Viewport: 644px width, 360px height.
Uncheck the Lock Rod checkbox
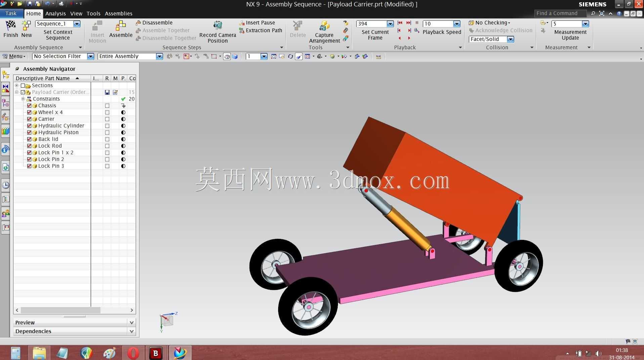[29, 146]
